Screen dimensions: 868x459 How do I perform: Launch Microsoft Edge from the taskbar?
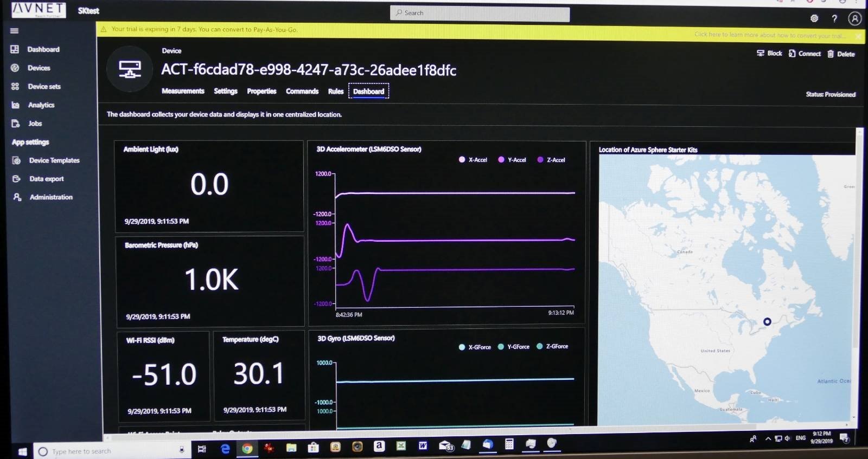[x=225, y=449]
